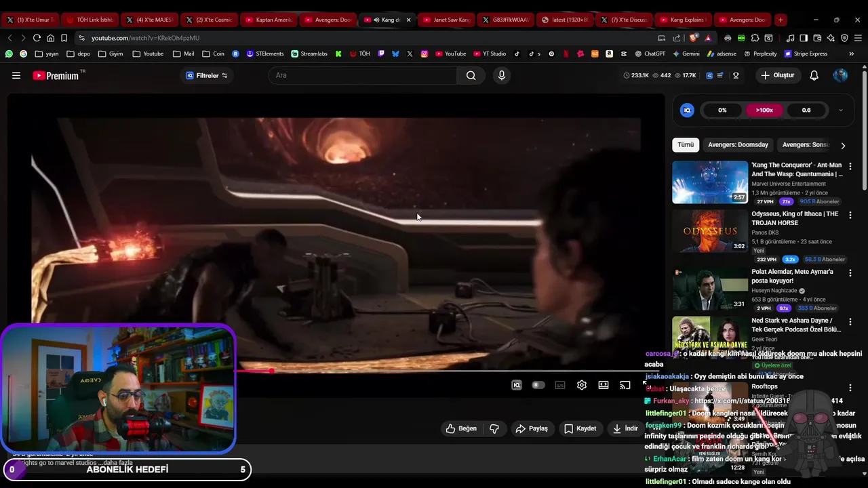The width and height of the screenshot is (868, 488).
Task: Go to YouTube Premium home logo
Action: pos(56,75)
